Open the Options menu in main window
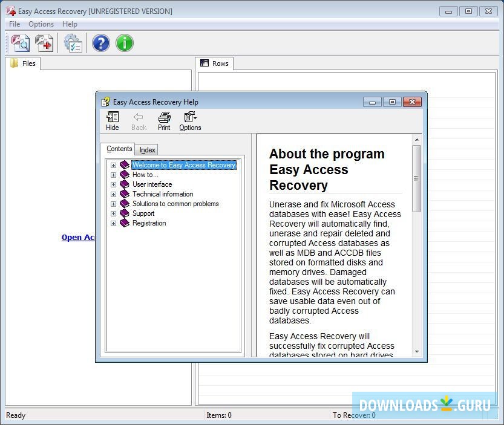Screen dimensions: 504x425 [41, 24]
